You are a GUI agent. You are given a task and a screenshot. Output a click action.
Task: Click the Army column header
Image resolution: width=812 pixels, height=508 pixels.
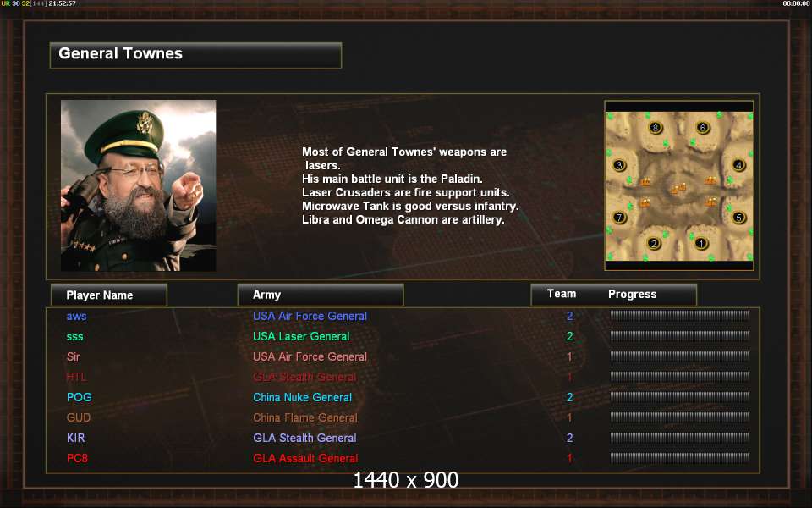click(320, 295)
